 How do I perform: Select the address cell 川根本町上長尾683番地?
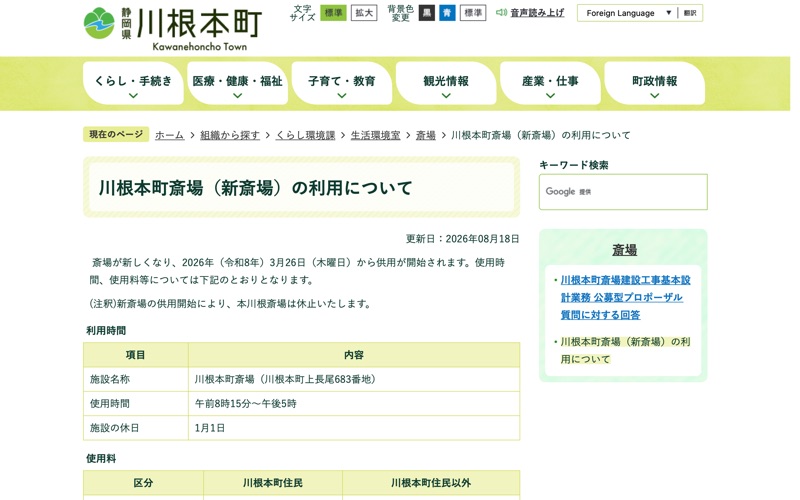(354, 379)
